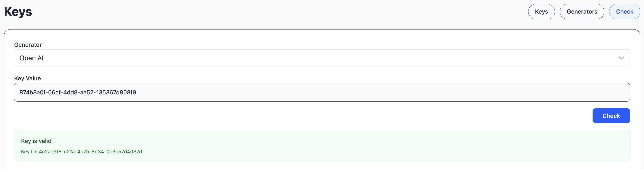Screen dimensions: 644x169
Task: Click the "Key ID:" label prefix
Action: [x=29, y=152]
